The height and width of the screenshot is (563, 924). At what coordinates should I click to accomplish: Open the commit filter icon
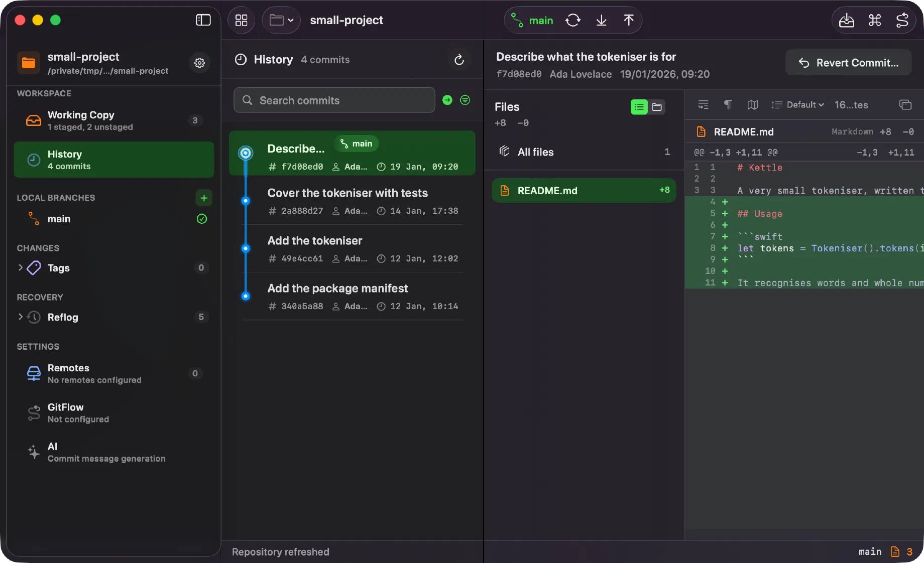[x=465, y=100]
